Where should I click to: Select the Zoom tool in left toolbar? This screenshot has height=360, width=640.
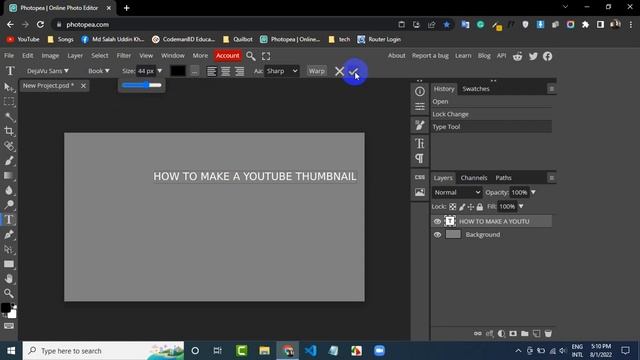tap(9, 293)
